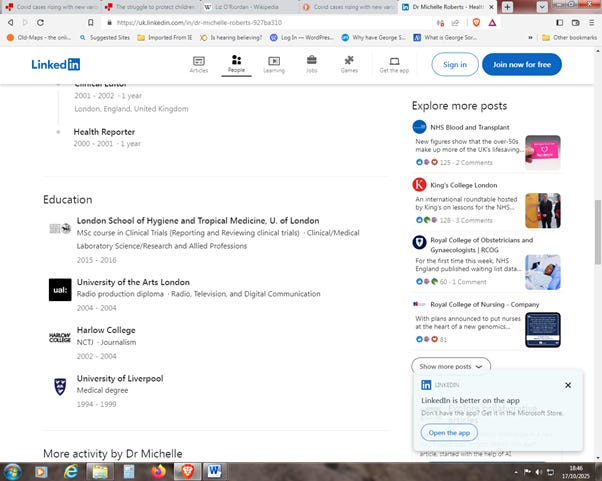Open Firefox from taskbar
The width and height of the screenshot is (602, 481).
(x=158, y=471)
